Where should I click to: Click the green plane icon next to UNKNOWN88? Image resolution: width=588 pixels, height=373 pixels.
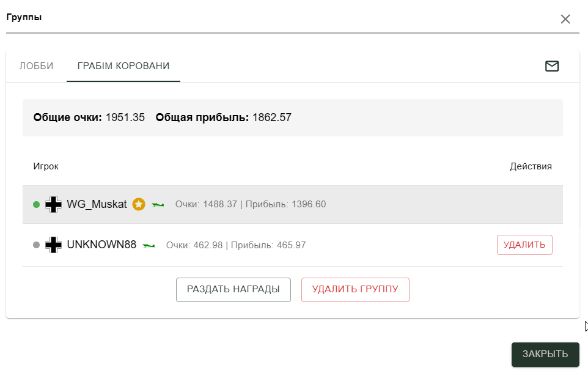click(149, 245)
